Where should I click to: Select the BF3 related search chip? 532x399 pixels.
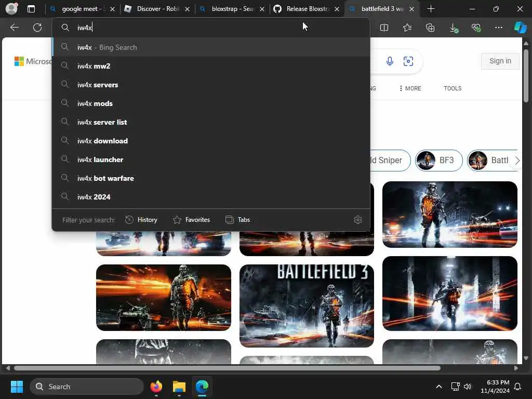coord(439,160)
